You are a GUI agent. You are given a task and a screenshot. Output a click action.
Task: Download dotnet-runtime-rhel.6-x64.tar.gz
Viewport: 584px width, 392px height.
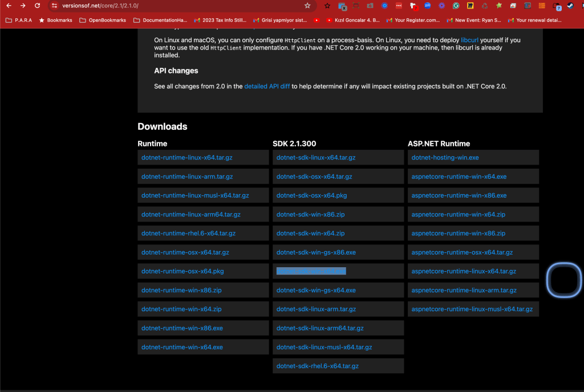[188, 233]
